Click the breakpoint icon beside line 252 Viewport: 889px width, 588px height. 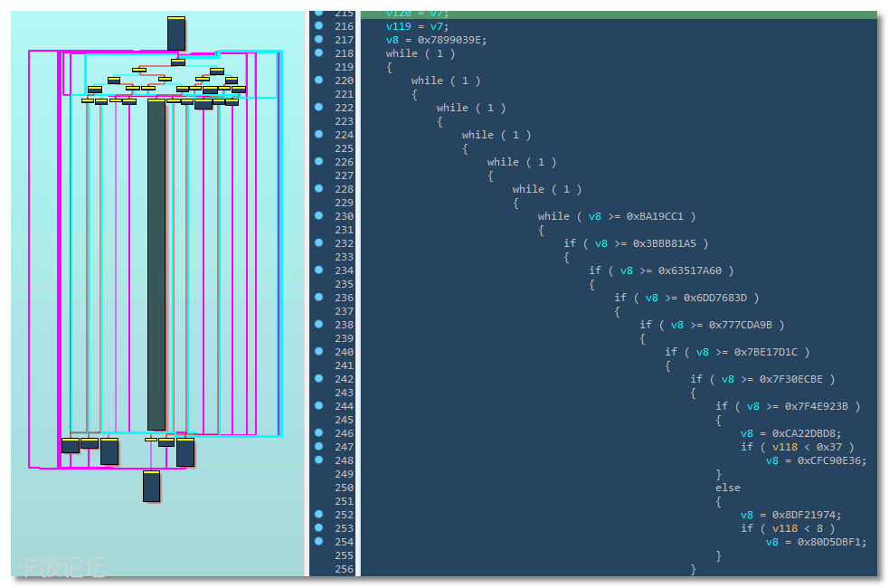coord(317,515)
